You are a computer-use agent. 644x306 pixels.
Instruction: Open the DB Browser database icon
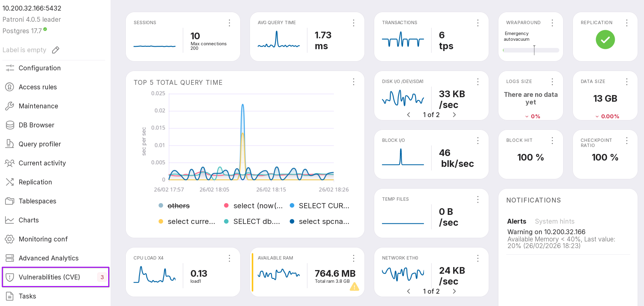point(10,125)
